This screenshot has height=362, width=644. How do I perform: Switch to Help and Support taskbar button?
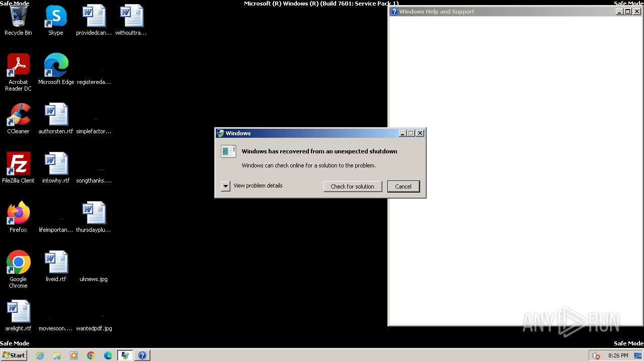point(142,355)
